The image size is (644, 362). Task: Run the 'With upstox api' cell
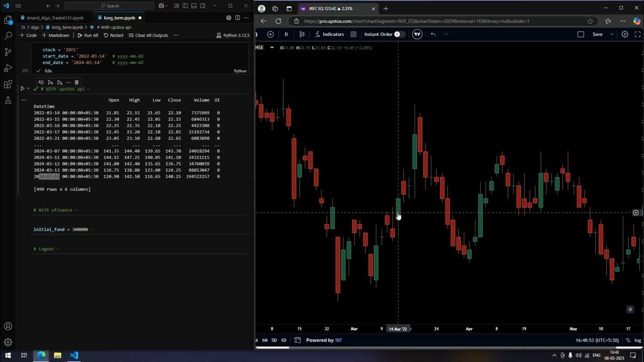click(22, 88)
